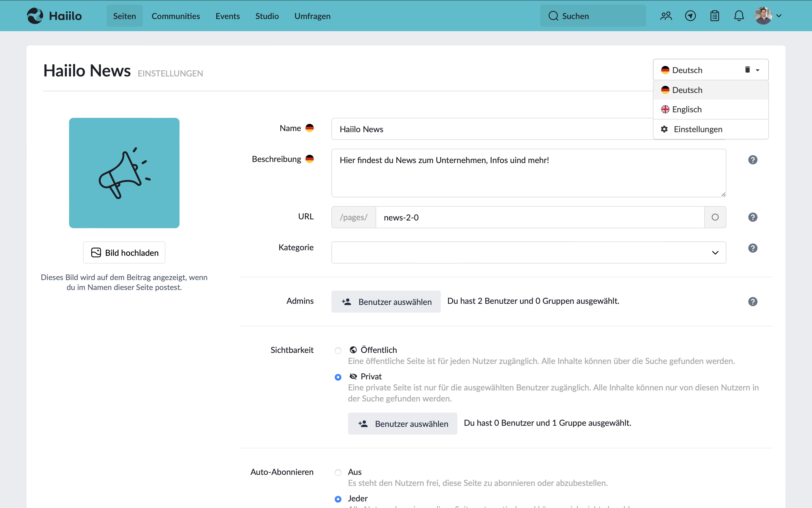Viewport: 812px width, 508px height.
Task: Switch to the Studio tab
Action: [x=267, y=16]
